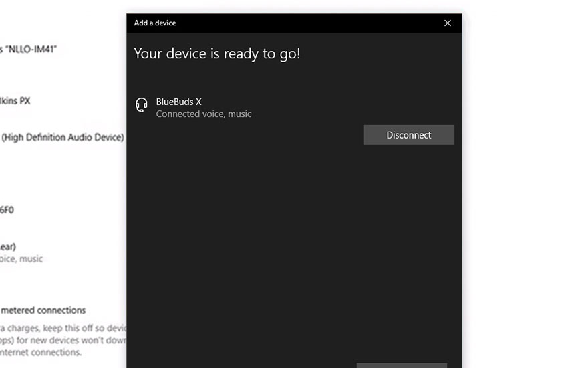Viewport: 588px width, 368px height.
Task: Click the 'Add a device' title bar text
Action: 155,23
